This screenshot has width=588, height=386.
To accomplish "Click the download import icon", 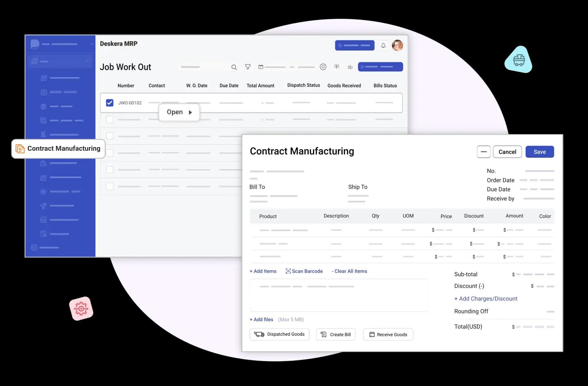I will tap(350, 67).
